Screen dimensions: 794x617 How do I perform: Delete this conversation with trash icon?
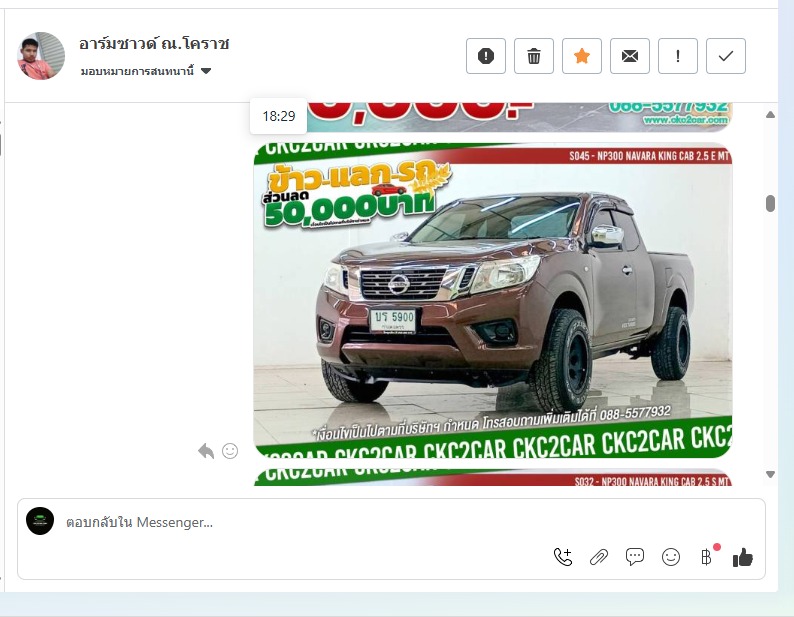(534, 56)
